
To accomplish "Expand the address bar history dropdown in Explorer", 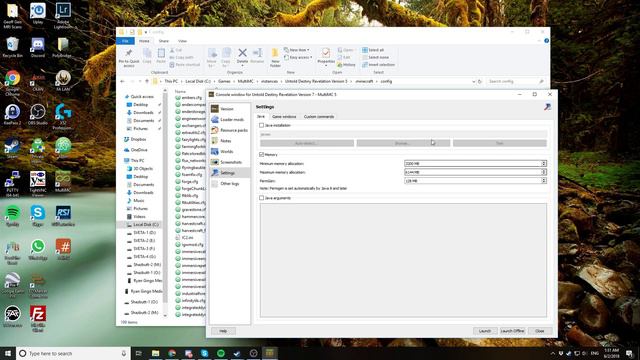I will point(473,82).
